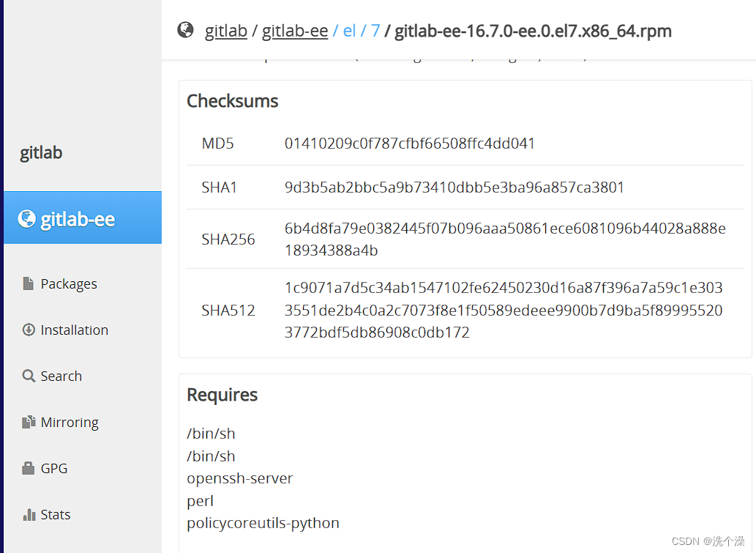The width and height of the screenshot is (756, 553).
Task: Open the gitlab breadcrumb link
Action: pyautogui.click(x=226, y=31)
